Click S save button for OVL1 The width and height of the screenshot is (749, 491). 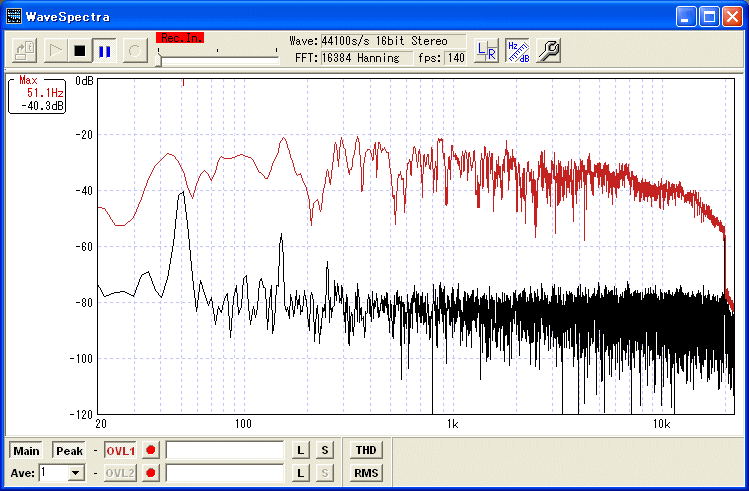tap(325, 451)
